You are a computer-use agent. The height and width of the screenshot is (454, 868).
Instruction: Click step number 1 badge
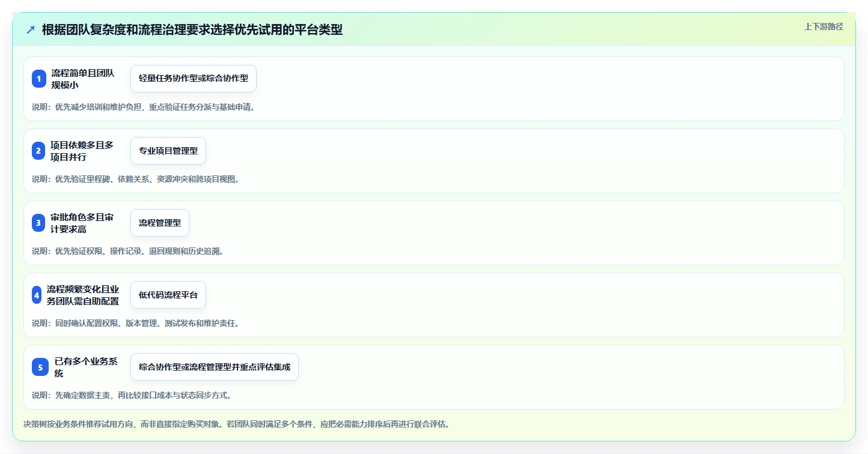(39, 79)
